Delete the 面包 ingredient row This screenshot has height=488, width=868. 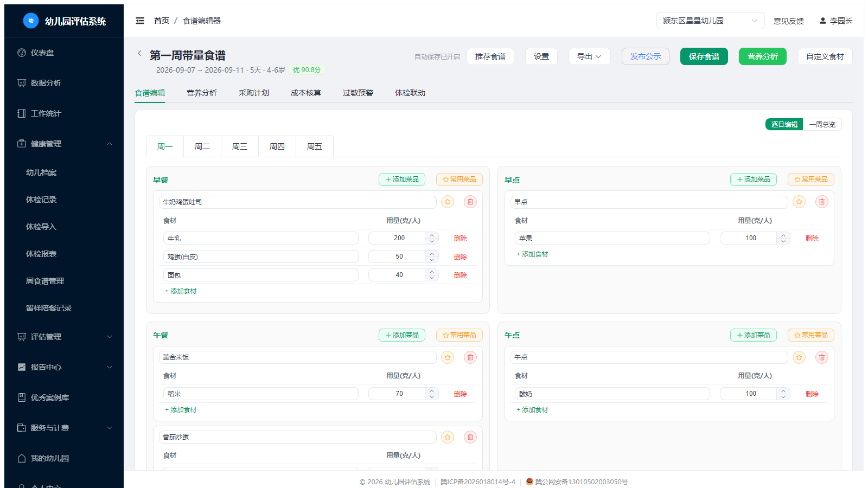[461, 275]
